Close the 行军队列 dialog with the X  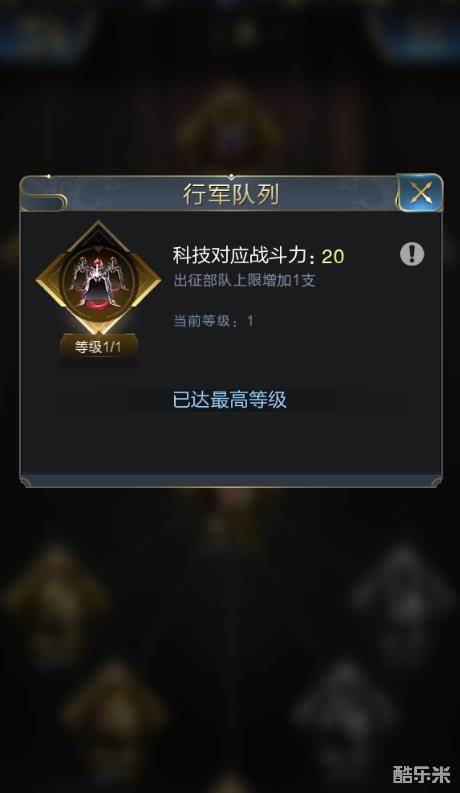(x=420, y=193)
